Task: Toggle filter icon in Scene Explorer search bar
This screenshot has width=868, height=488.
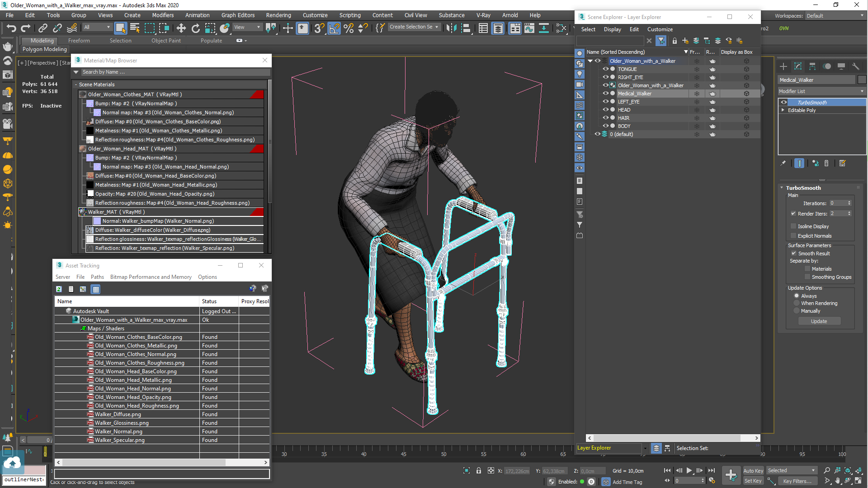Action: click(x=661, y=41)
